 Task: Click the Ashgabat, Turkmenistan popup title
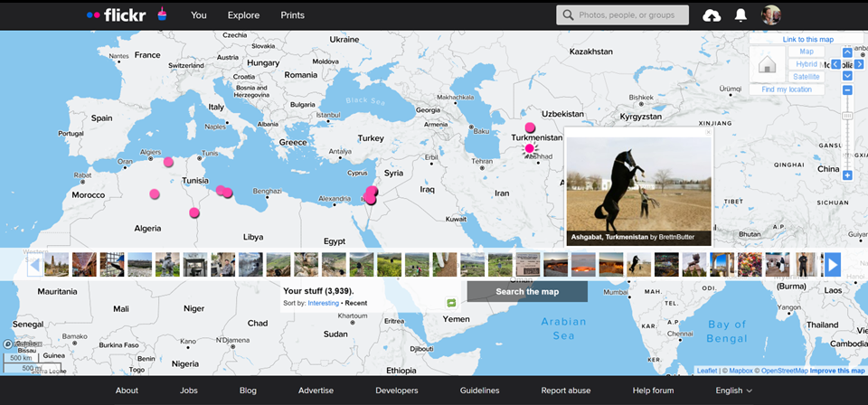click(x=609, y=238)
